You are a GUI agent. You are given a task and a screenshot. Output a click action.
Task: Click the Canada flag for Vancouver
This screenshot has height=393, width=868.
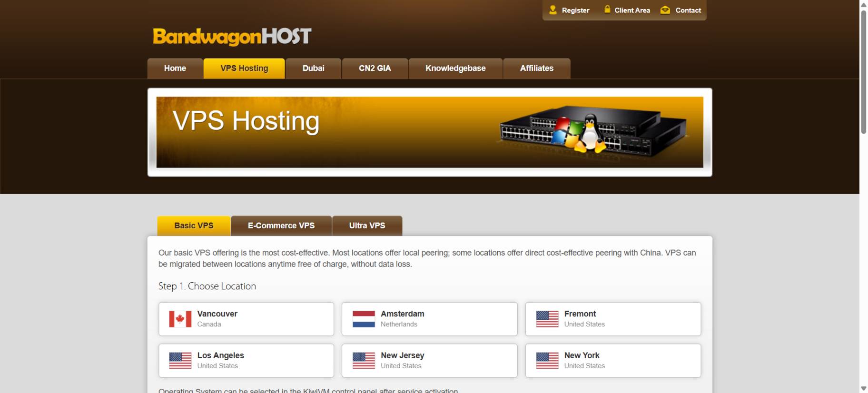pyautogui.click(x=180, y=319)
